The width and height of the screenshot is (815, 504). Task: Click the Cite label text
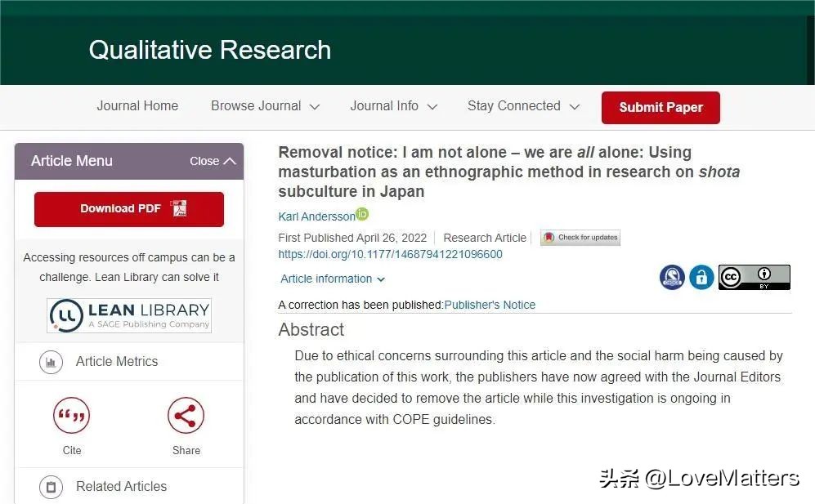point(72,450)
